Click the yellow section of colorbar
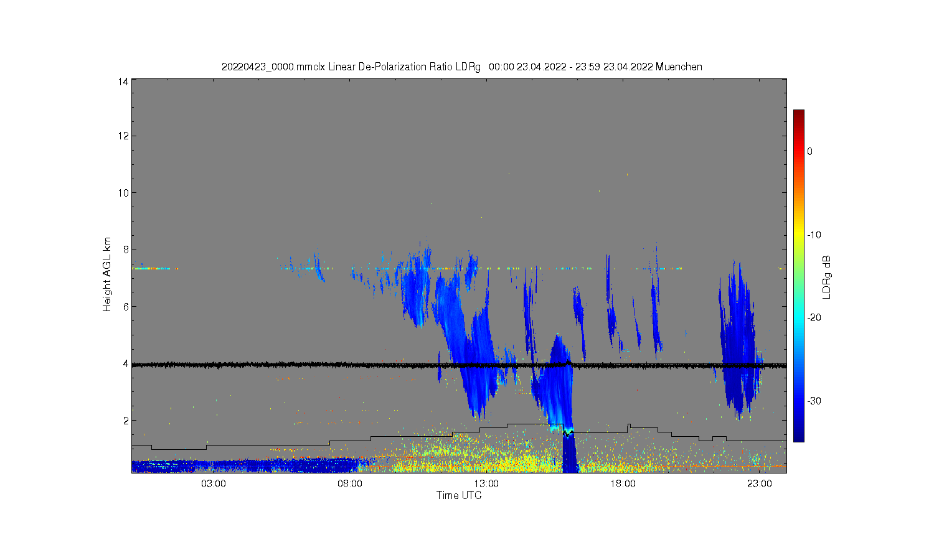 (x=798, y=235)
